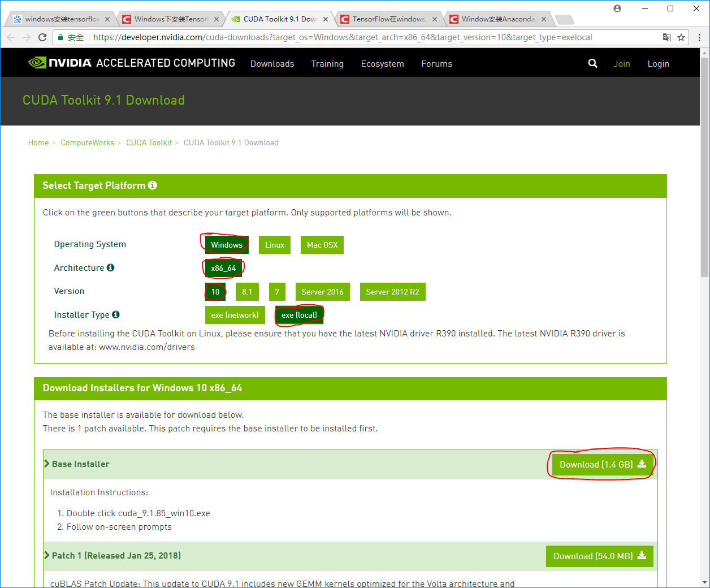Viewport: 710px width, 588px height.
Task: Expand the Patch 1 section
Action: point(112,555)
